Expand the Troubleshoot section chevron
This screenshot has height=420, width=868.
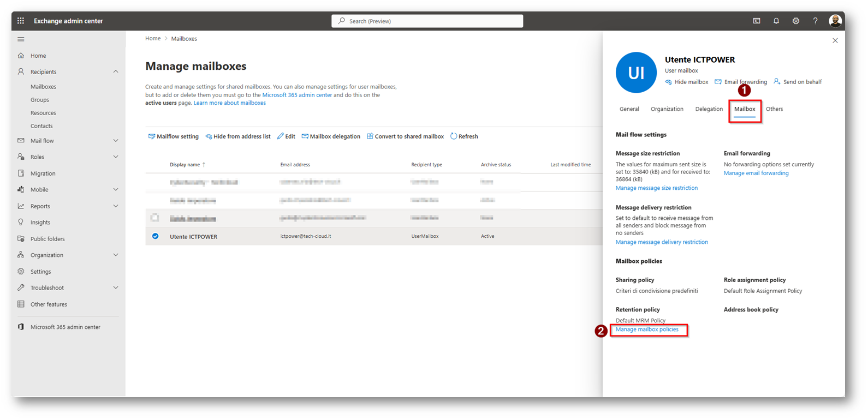point(116,287)
